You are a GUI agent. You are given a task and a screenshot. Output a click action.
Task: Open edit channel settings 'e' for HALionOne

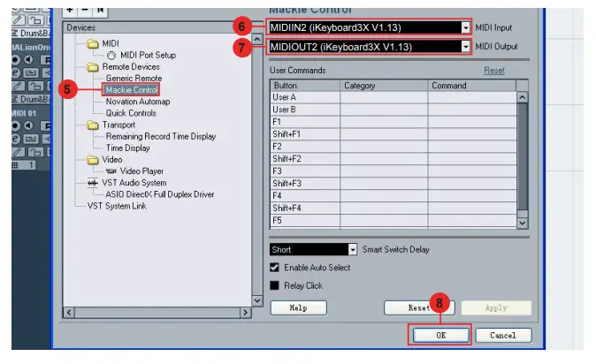coord(15,72)
